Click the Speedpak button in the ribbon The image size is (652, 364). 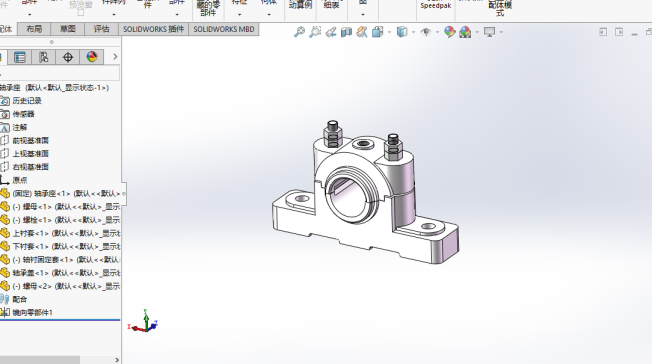[x=435, y=5]
